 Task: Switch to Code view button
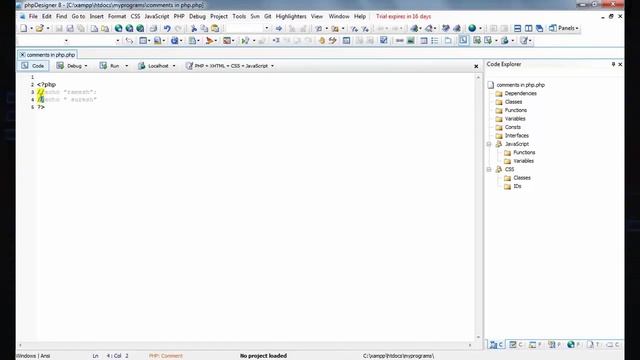tap(33, 66)
